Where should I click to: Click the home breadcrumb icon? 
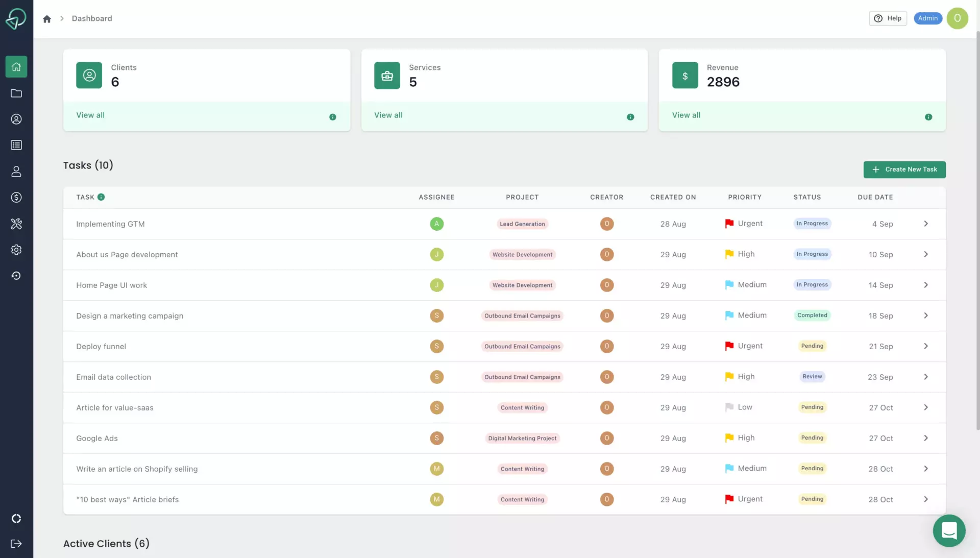[47, 19]
